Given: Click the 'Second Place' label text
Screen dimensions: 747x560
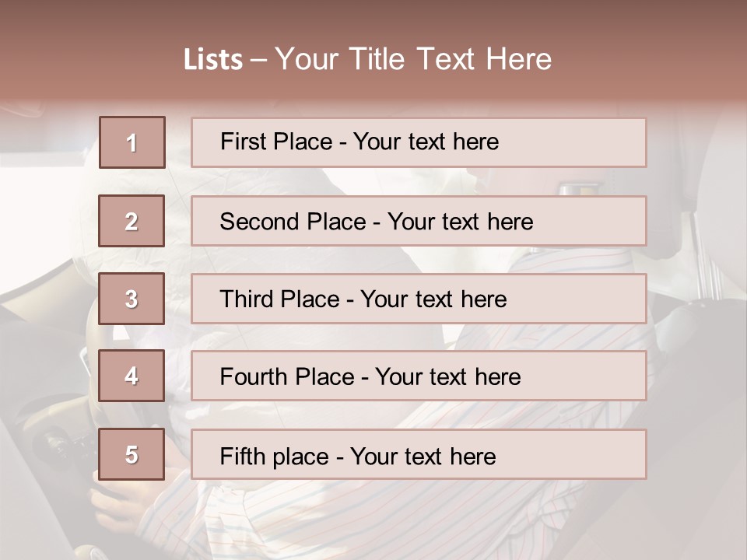Looking at the screenshot, I should tap(293, 222).
